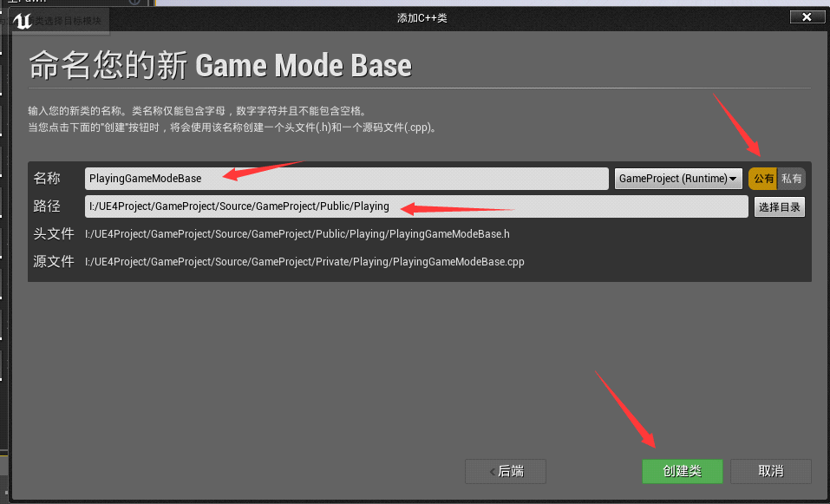Click the 路径 label
This screenshot has height=504, width=830.
coord(47,206)
